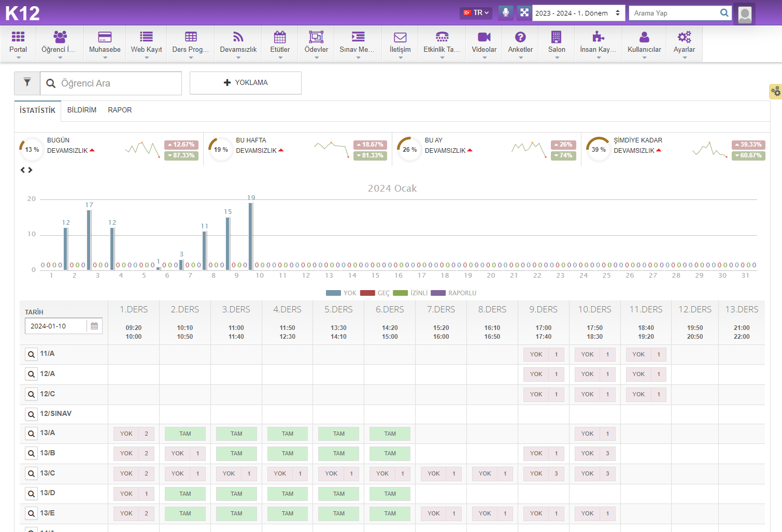
Task: Toggle RAPORLU series in chart legend
Action: (x=453, y=293)
